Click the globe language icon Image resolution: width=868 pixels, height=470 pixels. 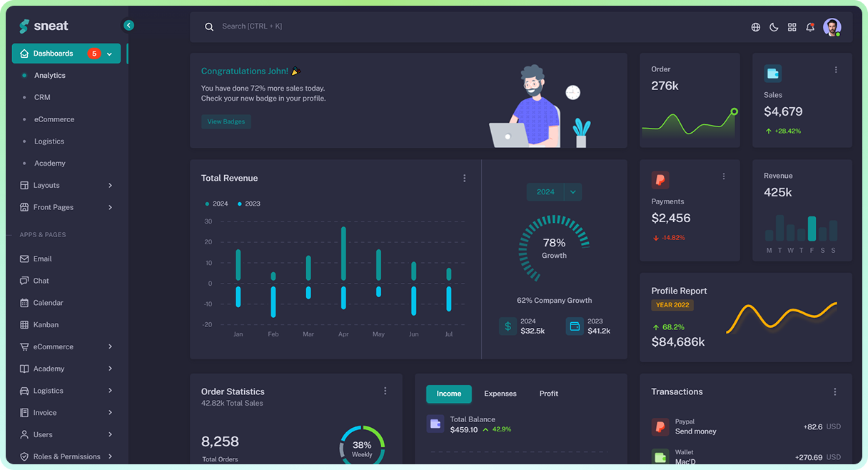tap(756, 27)
